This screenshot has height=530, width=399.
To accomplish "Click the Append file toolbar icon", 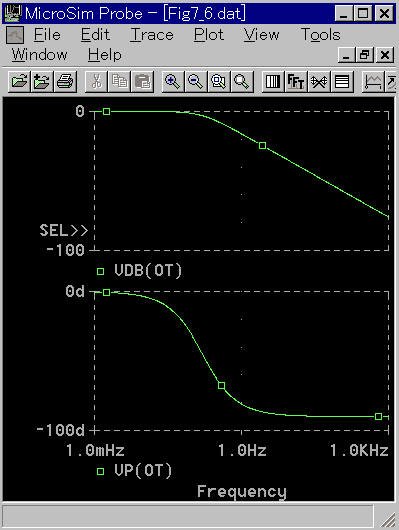I will point(42,81).
